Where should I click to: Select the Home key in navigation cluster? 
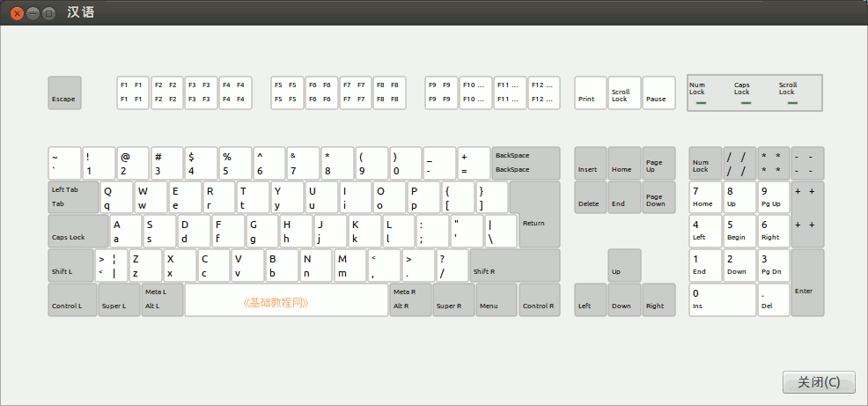[x=624, y=164]
